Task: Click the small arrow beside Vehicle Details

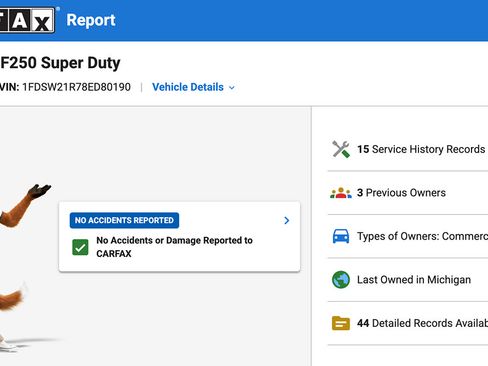Action: point(232,88)
